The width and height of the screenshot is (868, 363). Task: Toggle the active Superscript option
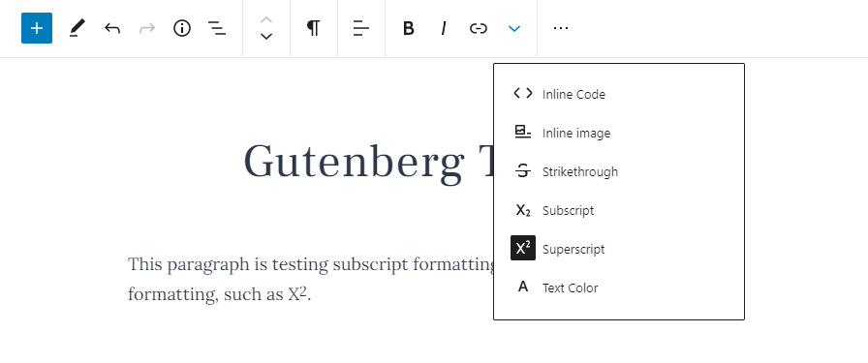(619, 249)
